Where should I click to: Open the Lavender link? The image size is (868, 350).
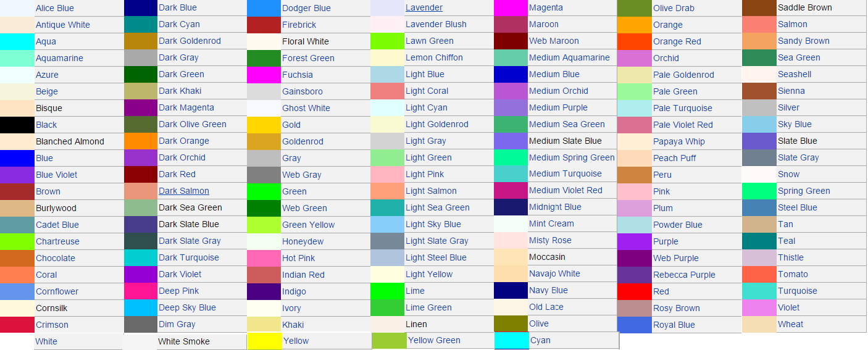tap(424, 7)
